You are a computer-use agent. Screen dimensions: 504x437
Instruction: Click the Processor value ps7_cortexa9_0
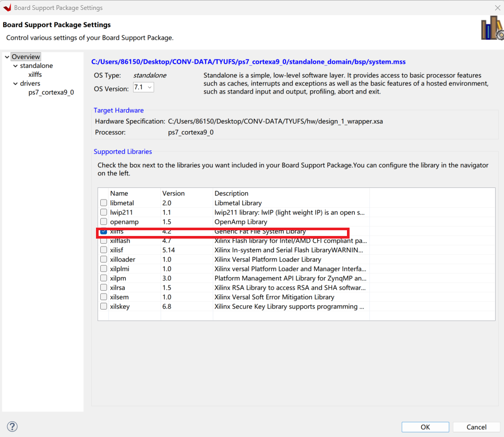pyautogui.click(x=190, y=132)
